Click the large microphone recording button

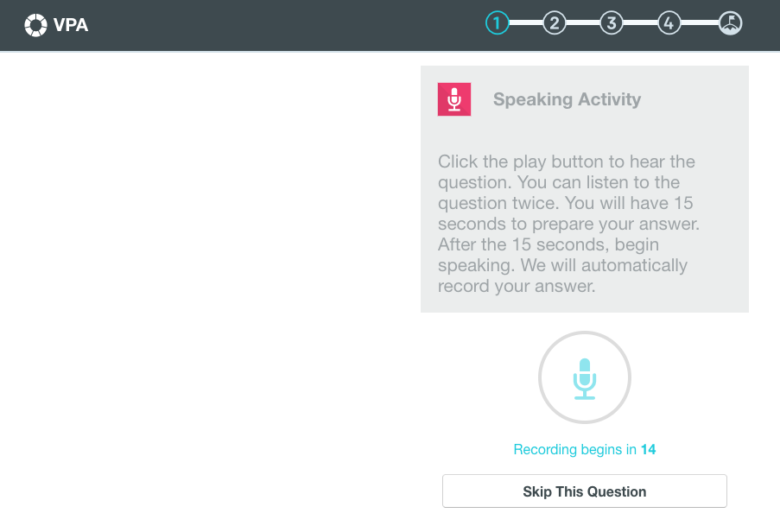tap(585, 377)
